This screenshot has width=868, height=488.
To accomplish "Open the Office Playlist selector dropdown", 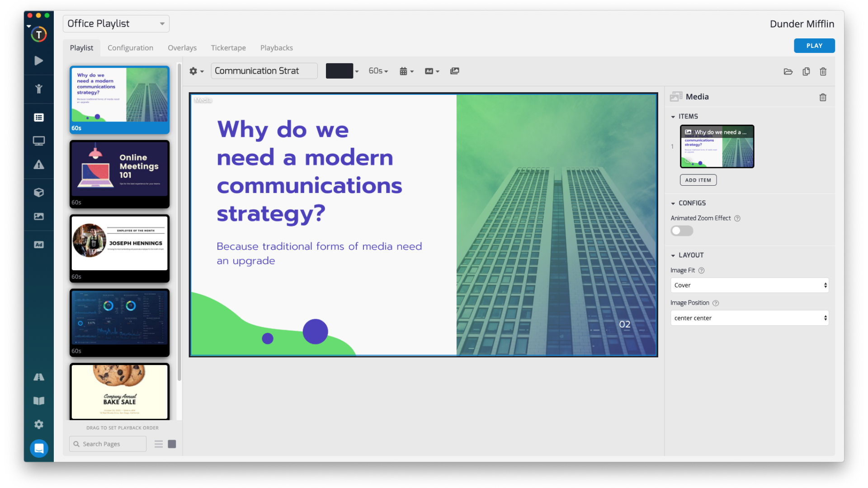I will tap(116, 23).
